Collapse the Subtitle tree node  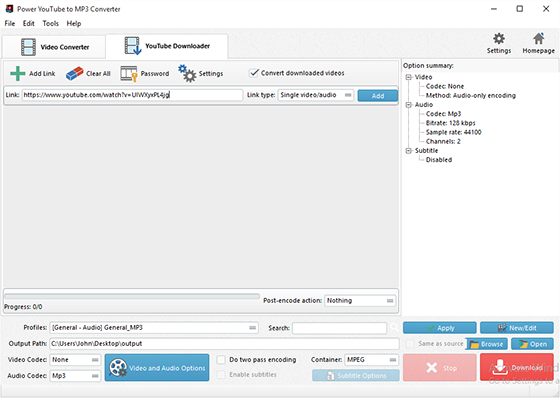(409, 151)
